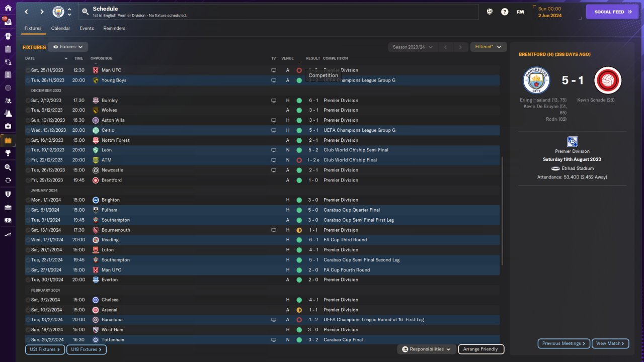The height and width of the screenshot is (362, 644).
Task: Go to the previous season arrow
Action: click(445, 47)
